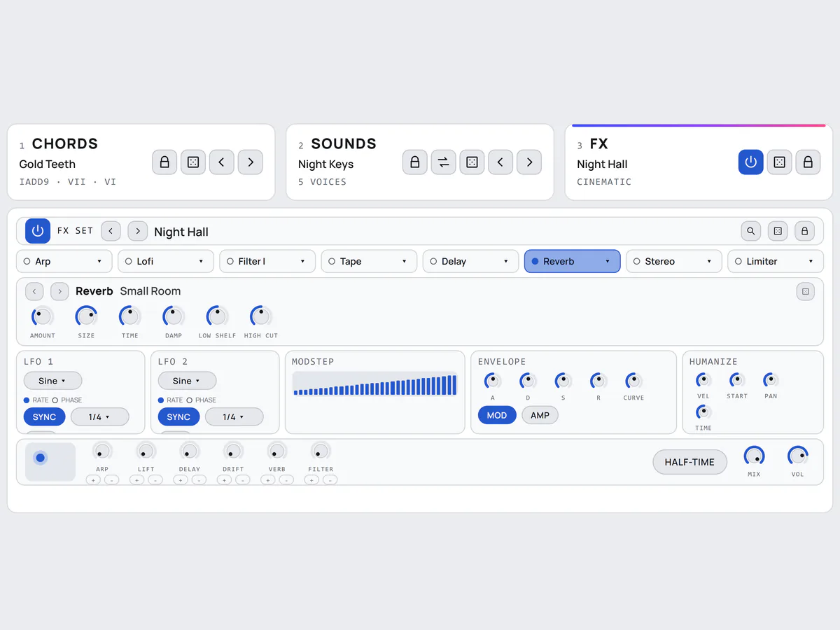This screenshot has width=840, height=630.
Task: Click the minus button under LIFT knob
Action: [155, 480]
